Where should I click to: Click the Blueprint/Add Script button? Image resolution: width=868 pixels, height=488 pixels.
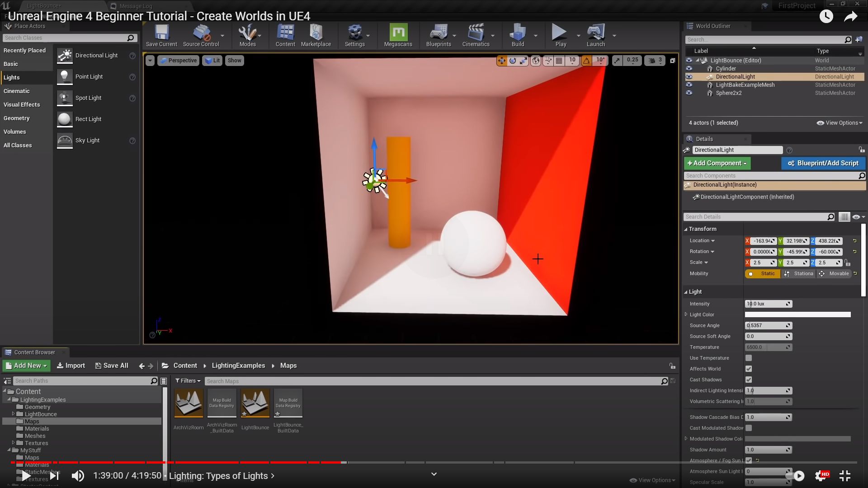point(823,163)
